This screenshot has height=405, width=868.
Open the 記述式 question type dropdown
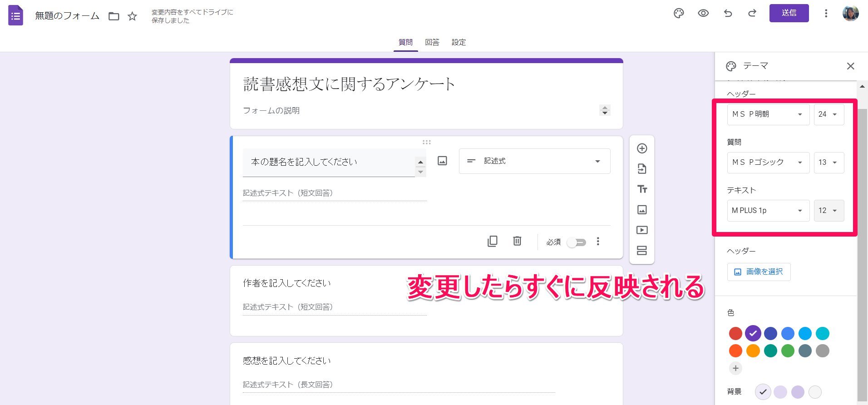[534, 161]
